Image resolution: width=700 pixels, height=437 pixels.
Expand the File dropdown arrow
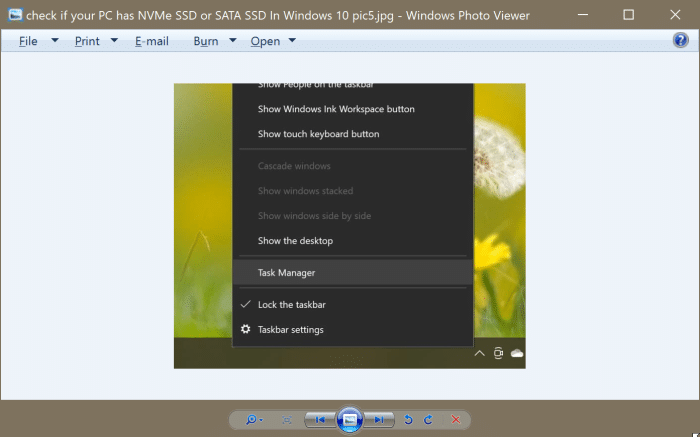(55, 41)
